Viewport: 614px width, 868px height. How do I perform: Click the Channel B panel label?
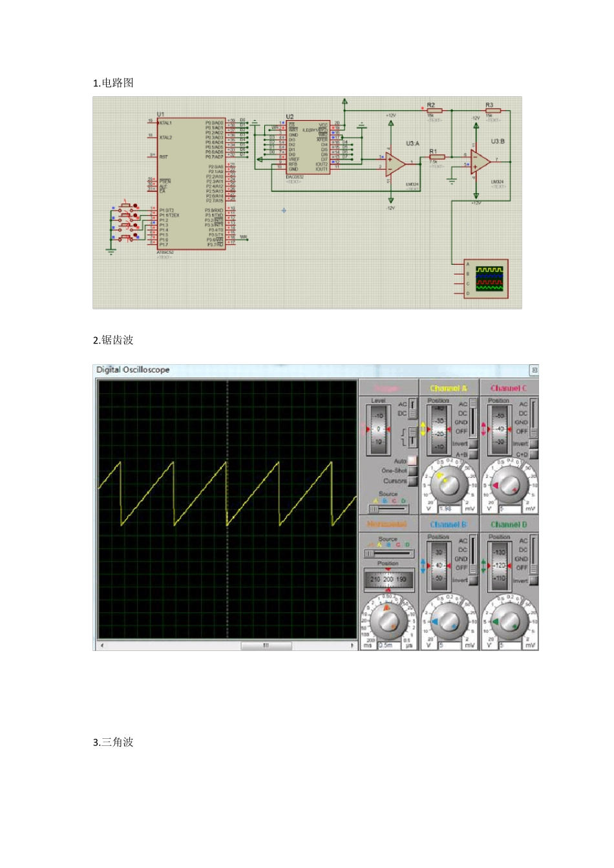pyautogui.click(x=448, y=524)
